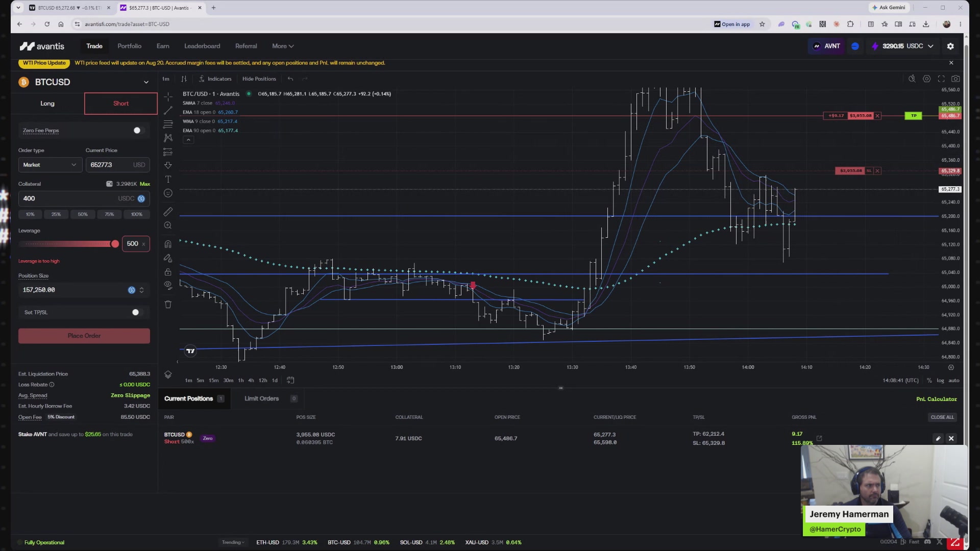This screenshot has height=551, width=980.
Task: Go to the Leaderboard page
Action: 202,46
